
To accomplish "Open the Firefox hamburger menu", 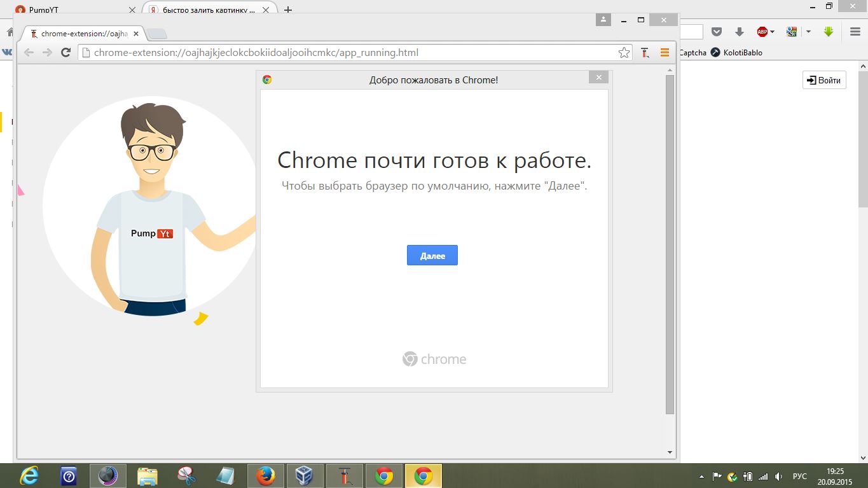I will coord(855,32).
